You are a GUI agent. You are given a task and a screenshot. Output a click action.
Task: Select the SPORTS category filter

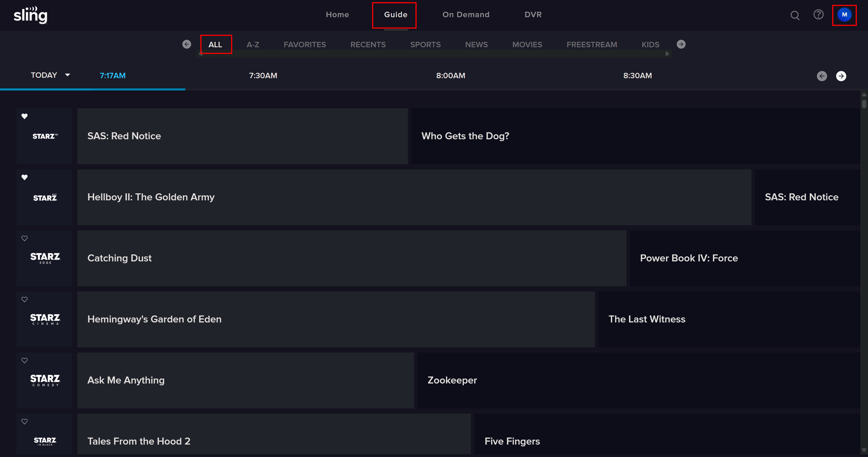(425, 45)
